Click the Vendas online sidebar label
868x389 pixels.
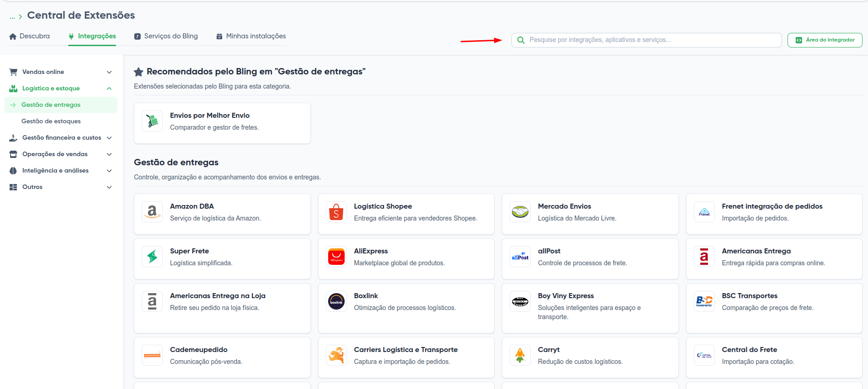pyautogui.click(x=43, y=72)
